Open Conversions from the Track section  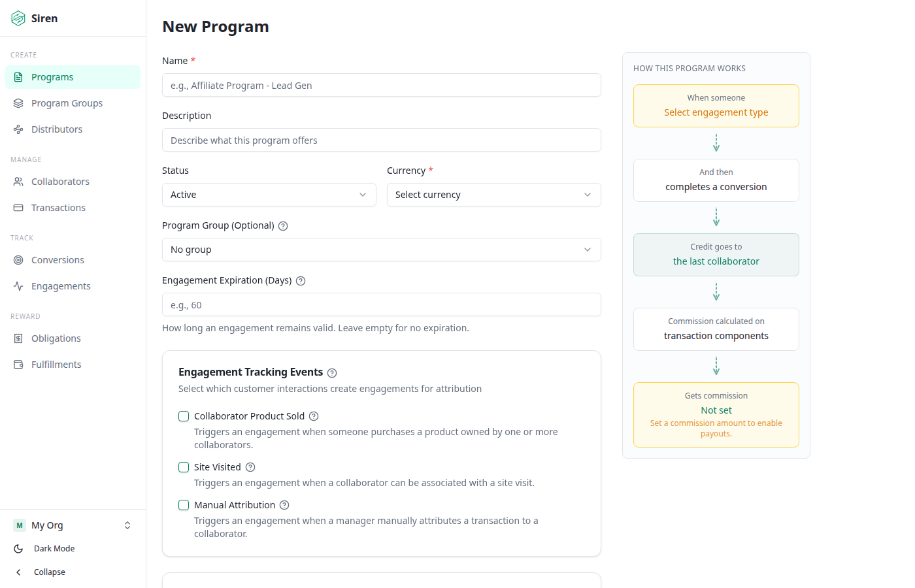point(58,260)
